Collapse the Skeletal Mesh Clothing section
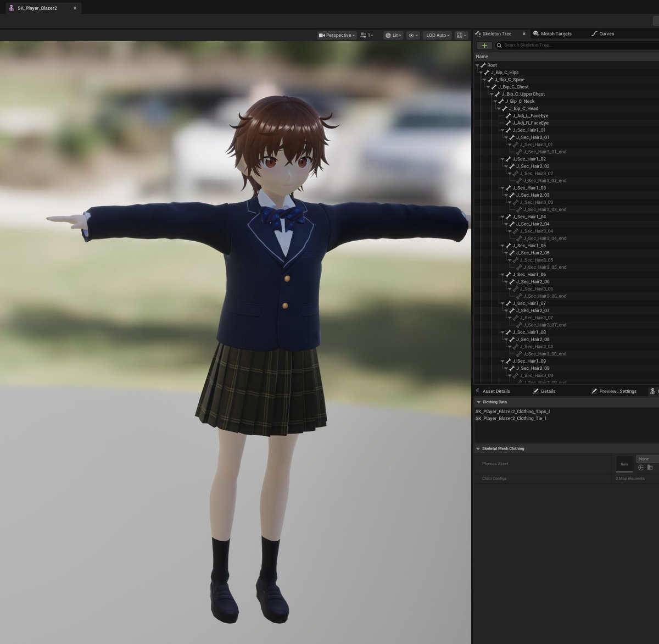Viewport: 659px width, 644px height. tap(478, 449)
